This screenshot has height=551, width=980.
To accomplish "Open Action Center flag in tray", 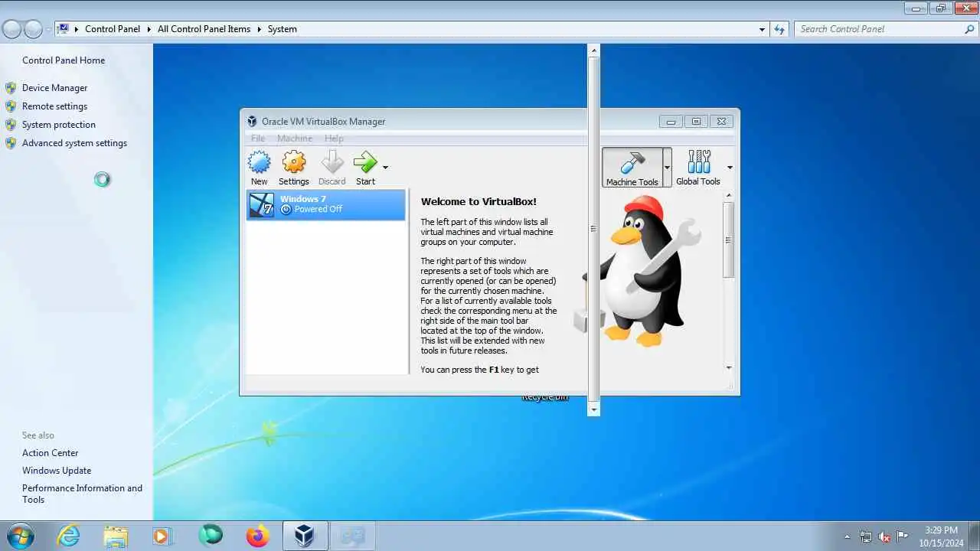I will 903,536.
